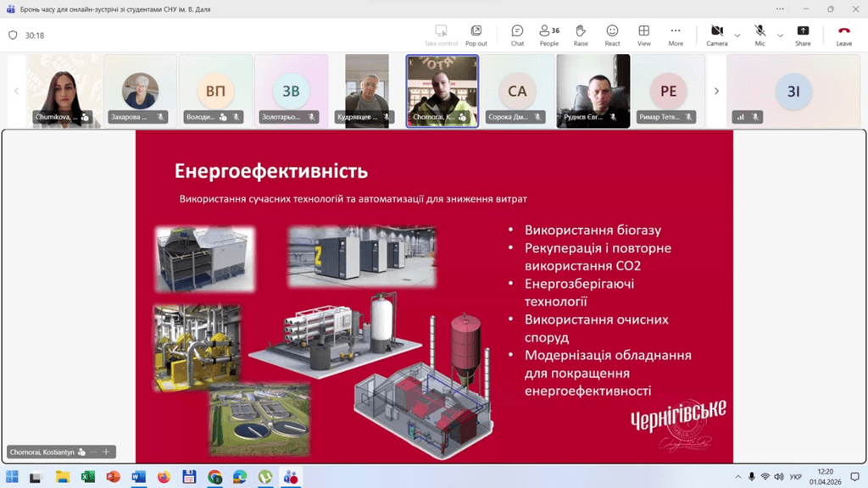868x488 pixels.
Task: Expand microphone options dropdown arrow
Action: click(779, 36)
